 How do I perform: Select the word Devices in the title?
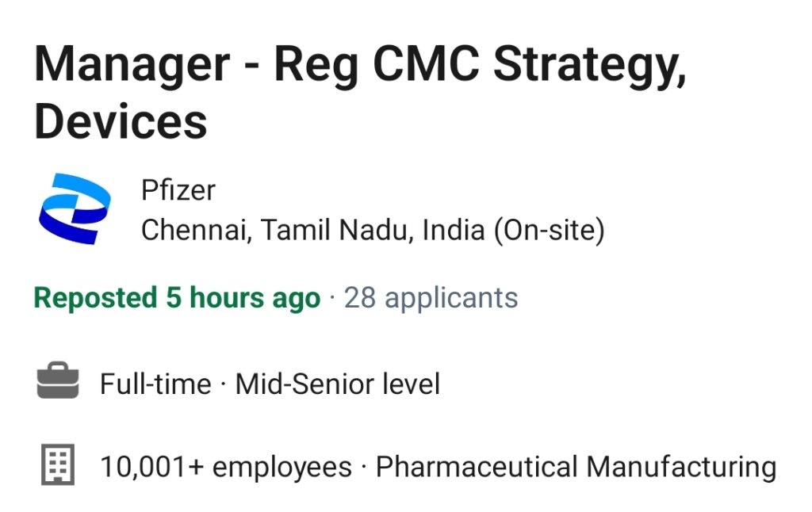[121, 121]
